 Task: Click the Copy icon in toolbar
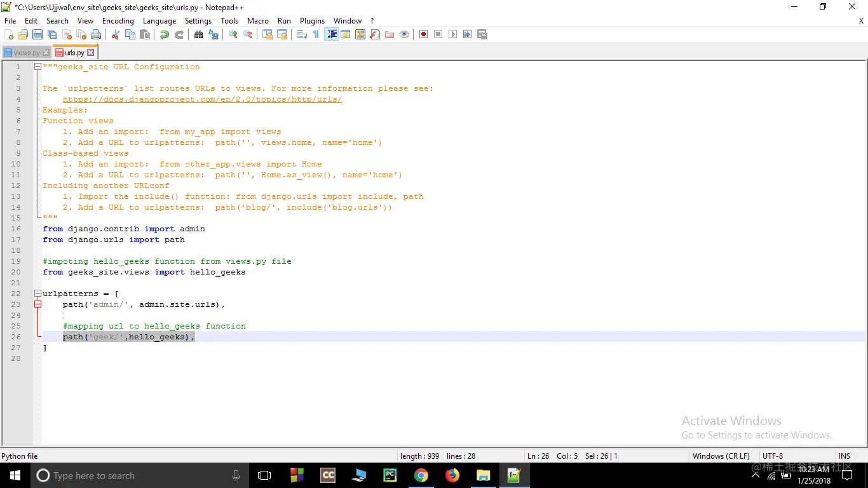tap(130, 34)
